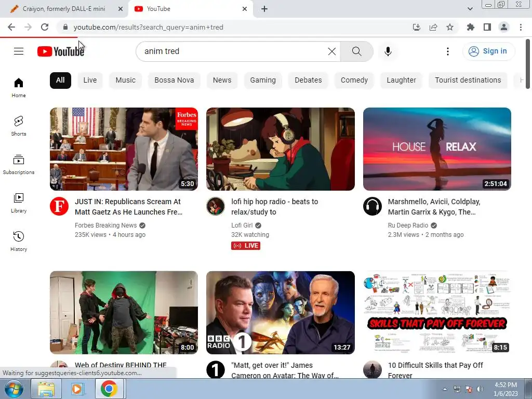Open Lofi Girl channel avatar
The image size is (532, 399).
click(x=216, y=206)
